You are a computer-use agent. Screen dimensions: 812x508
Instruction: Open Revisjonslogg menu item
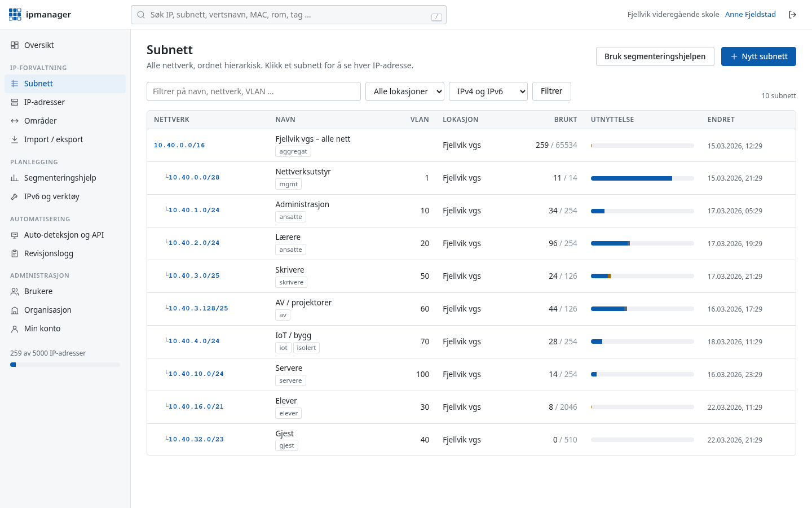click(x=65, y=253)
